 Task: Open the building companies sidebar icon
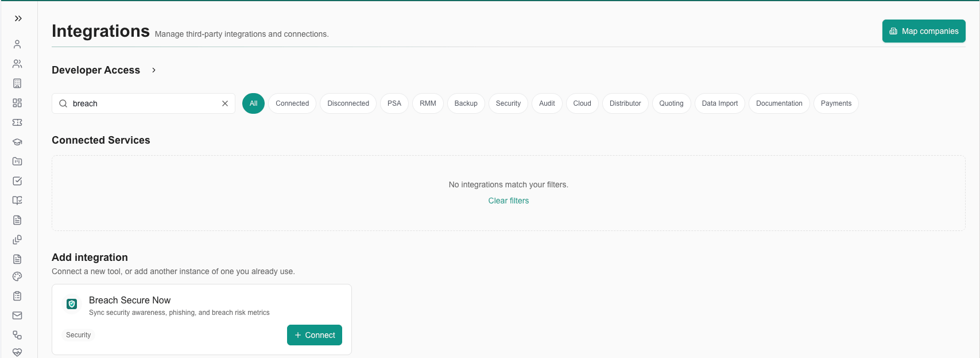17,83
